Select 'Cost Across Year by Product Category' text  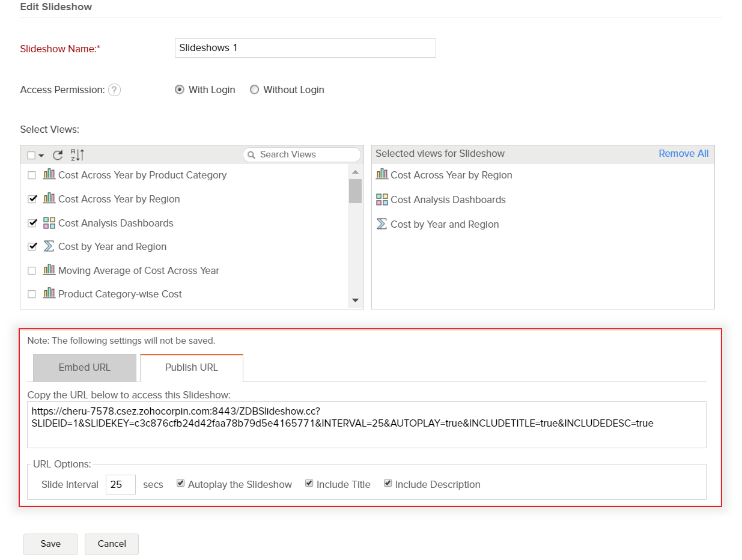142,175
